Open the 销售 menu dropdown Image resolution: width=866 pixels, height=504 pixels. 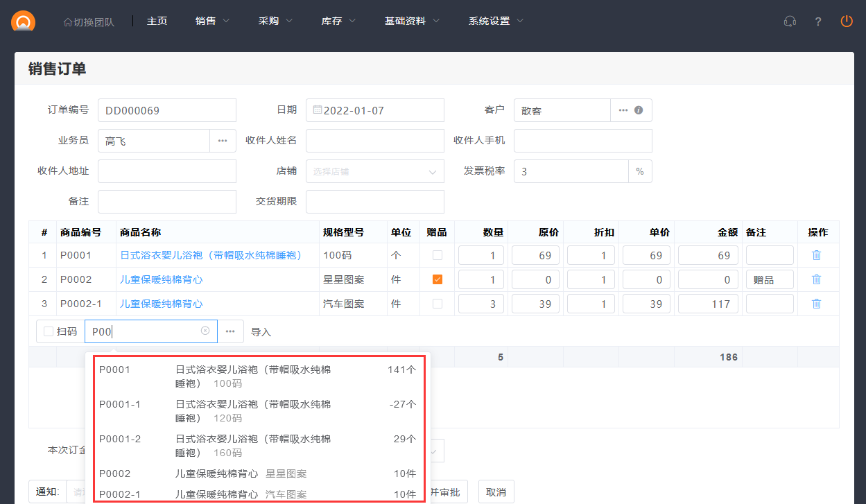(212, 21)
